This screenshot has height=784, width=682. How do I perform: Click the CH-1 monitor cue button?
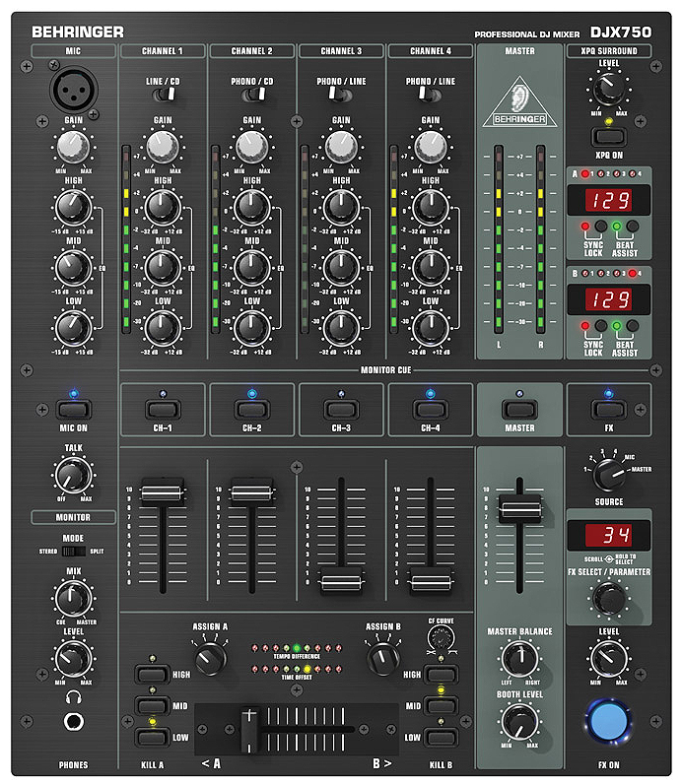[163, 410]
